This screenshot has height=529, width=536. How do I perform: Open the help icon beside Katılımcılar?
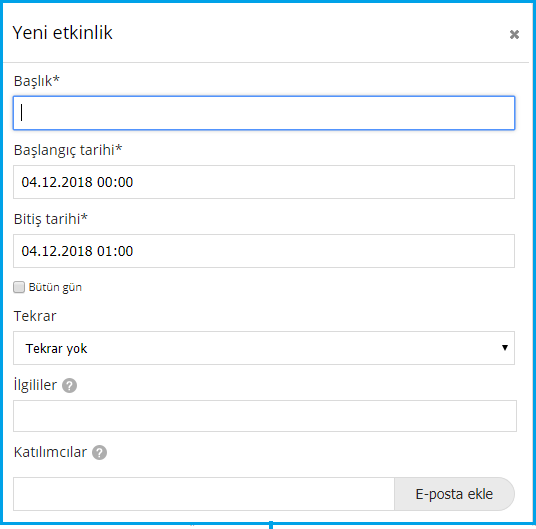(99, 453)
